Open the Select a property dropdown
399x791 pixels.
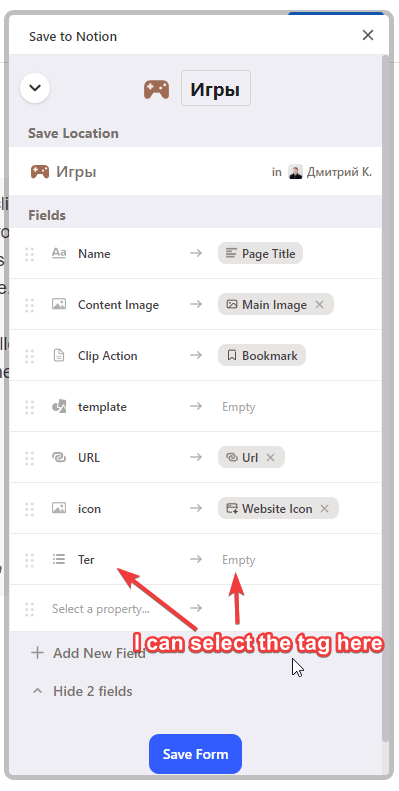101,609
